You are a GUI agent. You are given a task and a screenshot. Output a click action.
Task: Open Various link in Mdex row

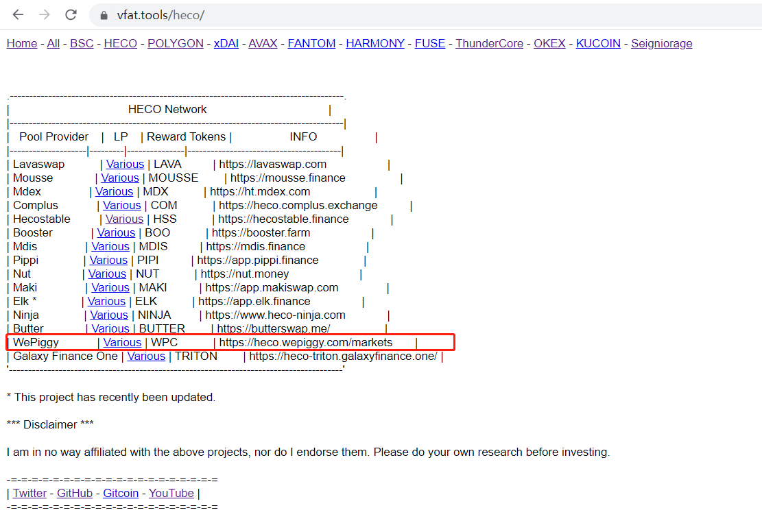(x=115, y=191)
